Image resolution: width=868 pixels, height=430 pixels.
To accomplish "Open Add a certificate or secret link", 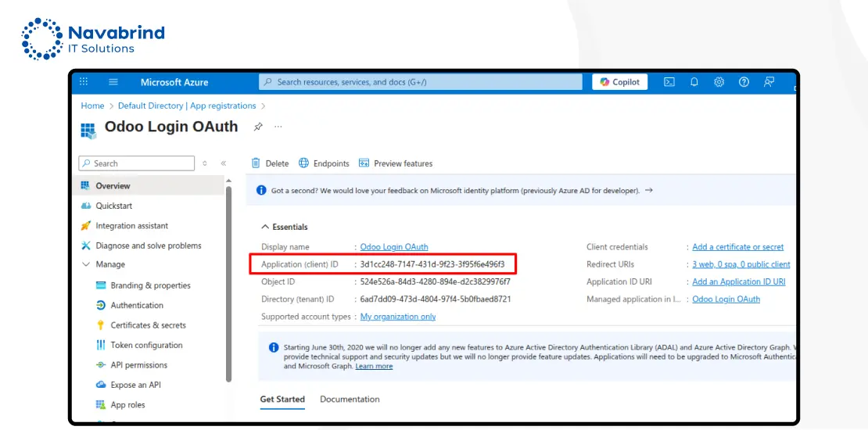I will 737,247.
